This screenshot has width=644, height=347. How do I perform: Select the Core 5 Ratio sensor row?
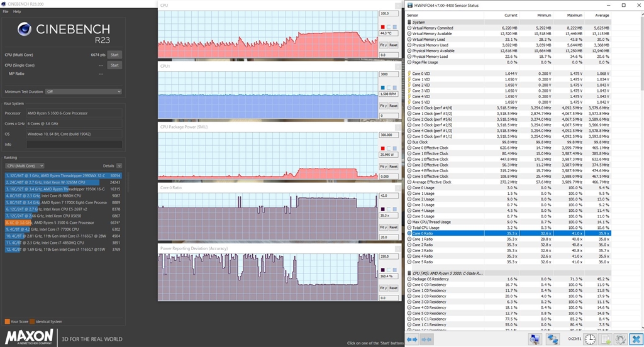click(508, 262)
